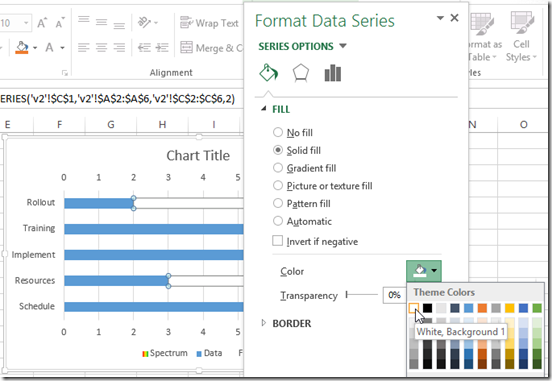Image resolution: width=552 pixels, height=381 pixels.
Task: Pick the gold theme color swatch
Action: pyautogui.click(x=510, y=308)
